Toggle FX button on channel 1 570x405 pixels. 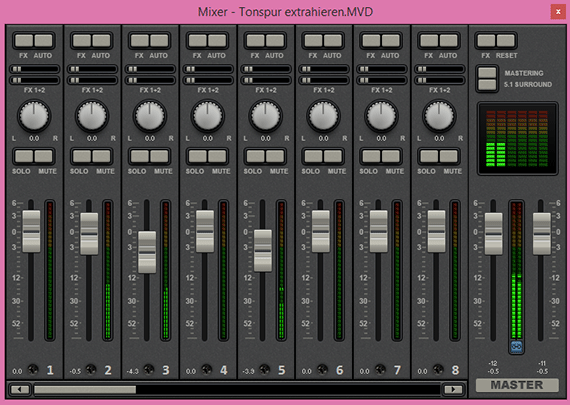click(24, 41)
